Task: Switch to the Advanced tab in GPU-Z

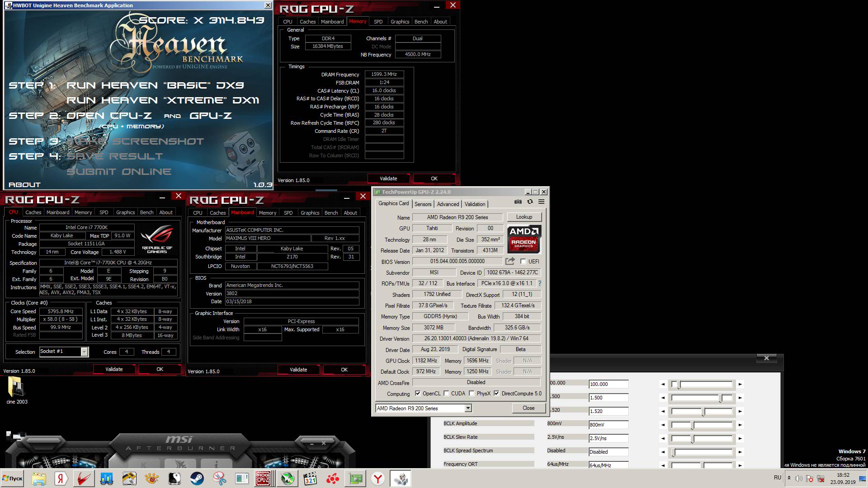Action: 448,204
